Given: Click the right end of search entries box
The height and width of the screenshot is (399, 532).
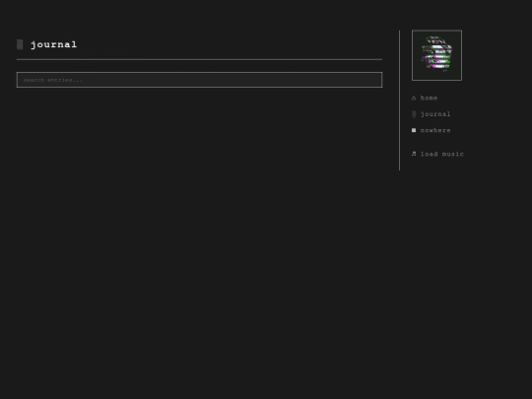Looking at the screenshot, I should pos(375,80).
